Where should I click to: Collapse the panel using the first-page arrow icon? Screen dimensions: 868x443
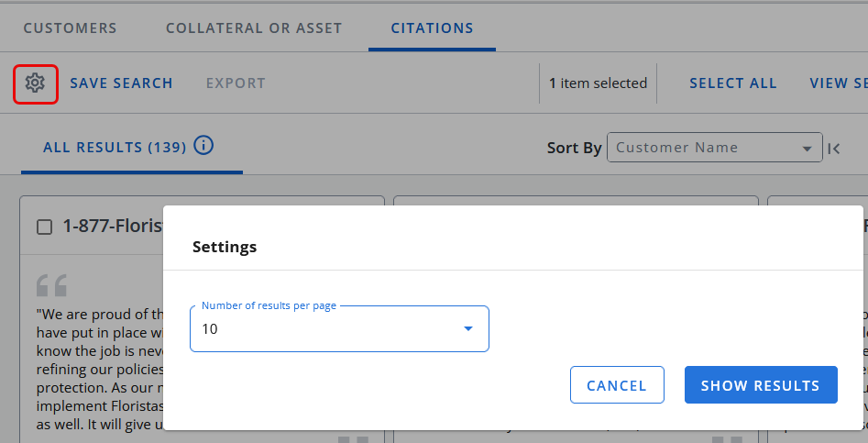tap(834, 149)
